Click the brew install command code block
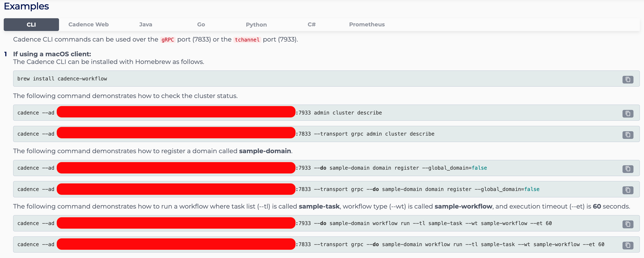This screenshot has width=644, height=258. tap(62, 79)
